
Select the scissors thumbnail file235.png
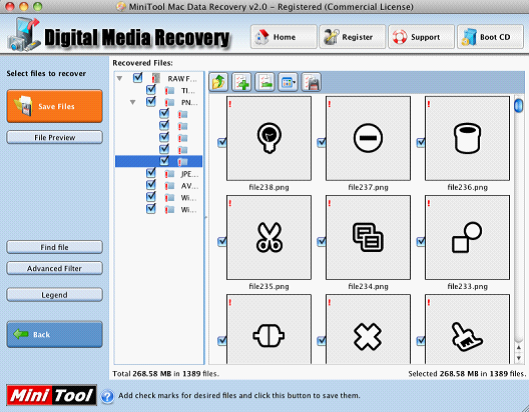(x=269, y=237)
